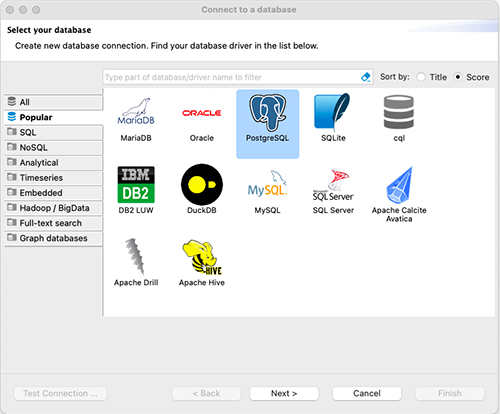This screenshot has height=414, width=500.
Task: Show the Full-text search category label
Action: (51, 223)
